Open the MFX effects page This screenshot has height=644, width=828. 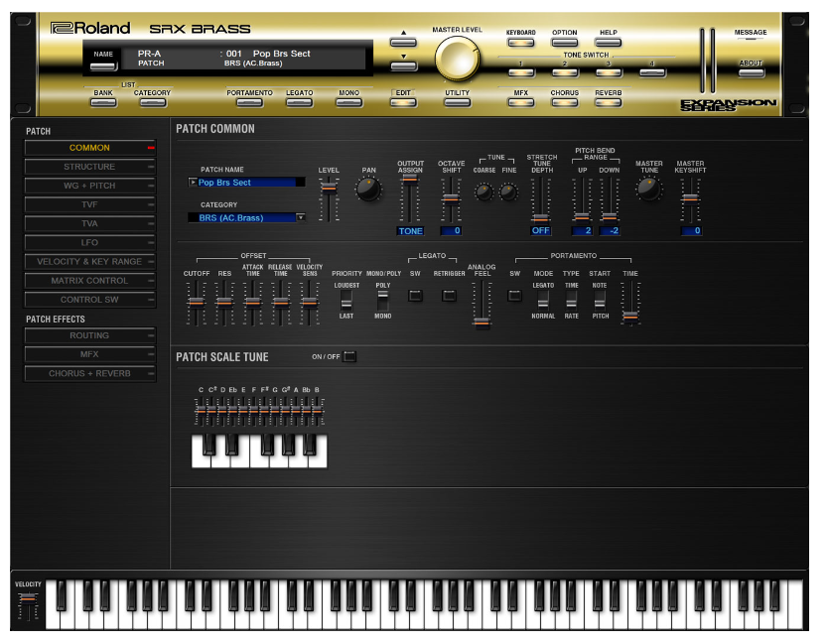[89, 354]
